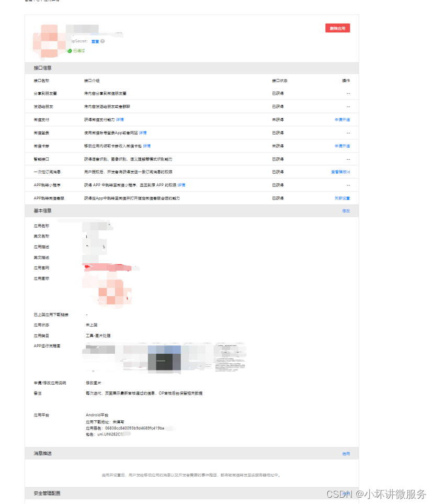Click 已获得 status in 智能接口 row
The height and width of the screenshot is (504, 434).
pyautogui.click(x=278, y=159)
